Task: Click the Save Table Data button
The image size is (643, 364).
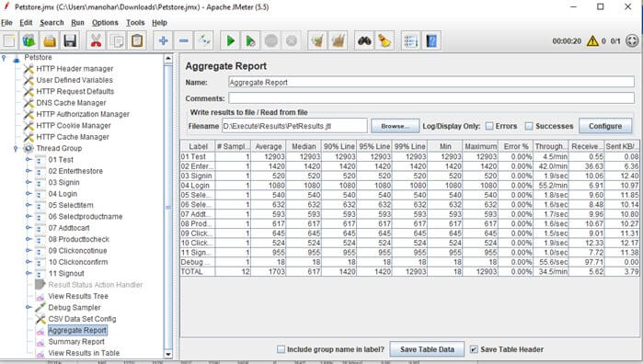Action: coord(427,349)
